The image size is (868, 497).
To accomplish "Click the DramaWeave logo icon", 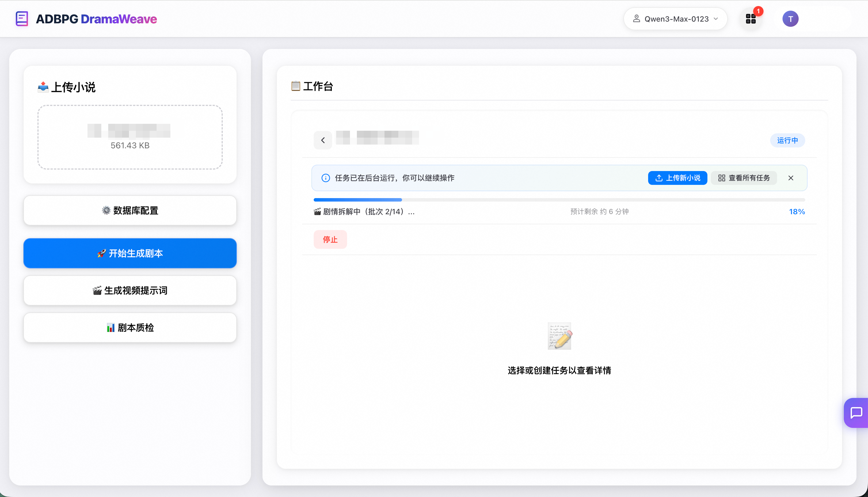I will click(x=22, y=19).
